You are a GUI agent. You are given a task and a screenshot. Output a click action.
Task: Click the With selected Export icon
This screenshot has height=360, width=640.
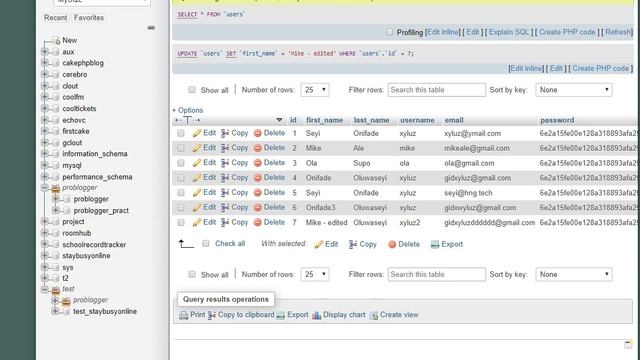coord(435,244)
